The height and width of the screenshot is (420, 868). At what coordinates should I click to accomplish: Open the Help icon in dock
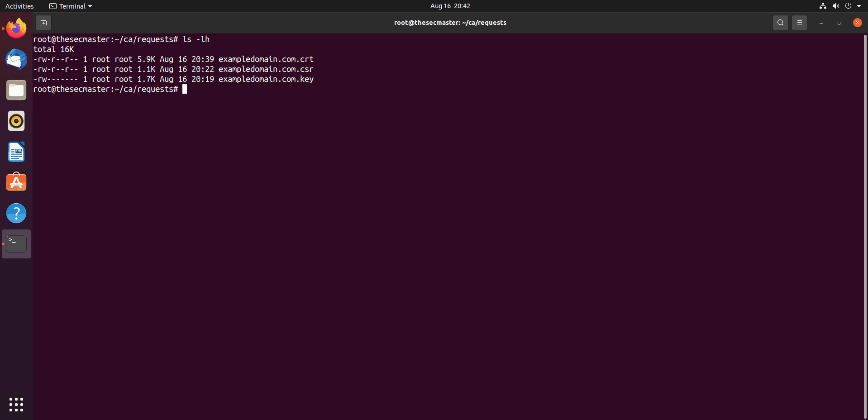(16, 213)
